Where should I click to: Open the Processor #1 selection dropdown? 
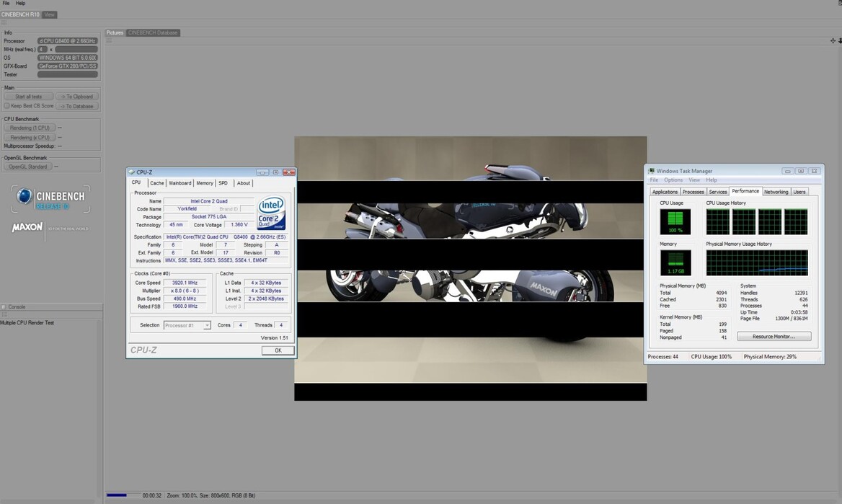(187, 326)
